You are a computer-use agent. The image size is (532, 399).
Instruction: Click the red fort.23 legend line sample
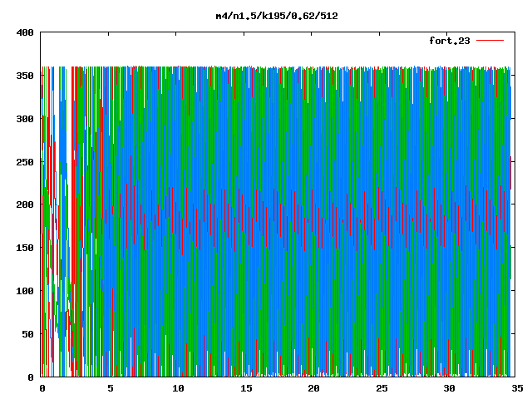tap(490, 41)
